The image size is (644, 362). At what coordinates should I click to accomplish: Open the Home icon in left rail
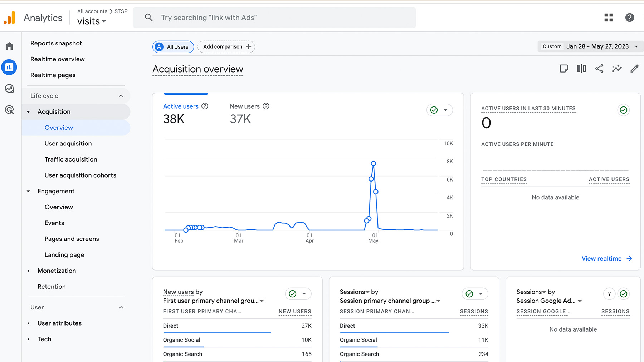9,46
